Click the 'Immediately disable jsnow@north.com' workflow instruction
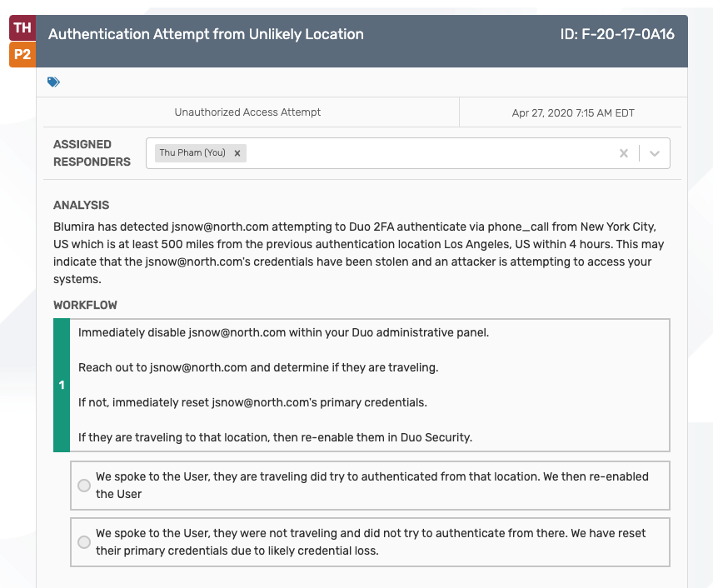713x588 pixels. [283, 332]
